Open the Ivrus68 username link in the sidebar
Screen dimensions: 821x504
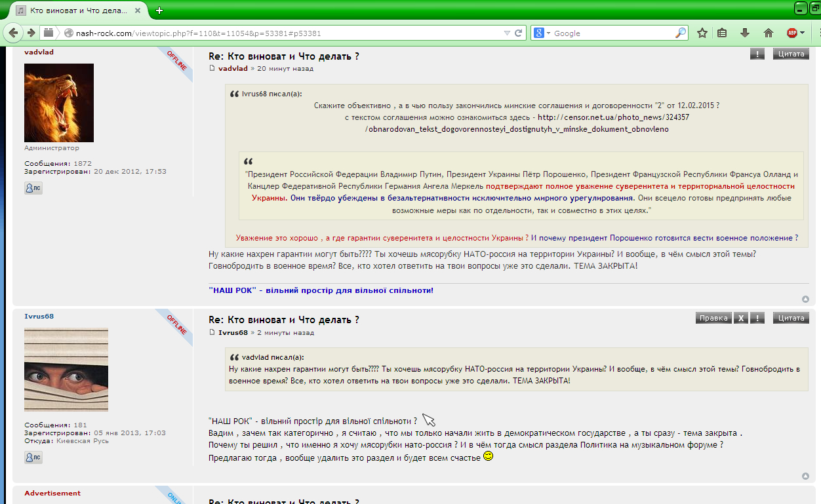coord(39,316)
